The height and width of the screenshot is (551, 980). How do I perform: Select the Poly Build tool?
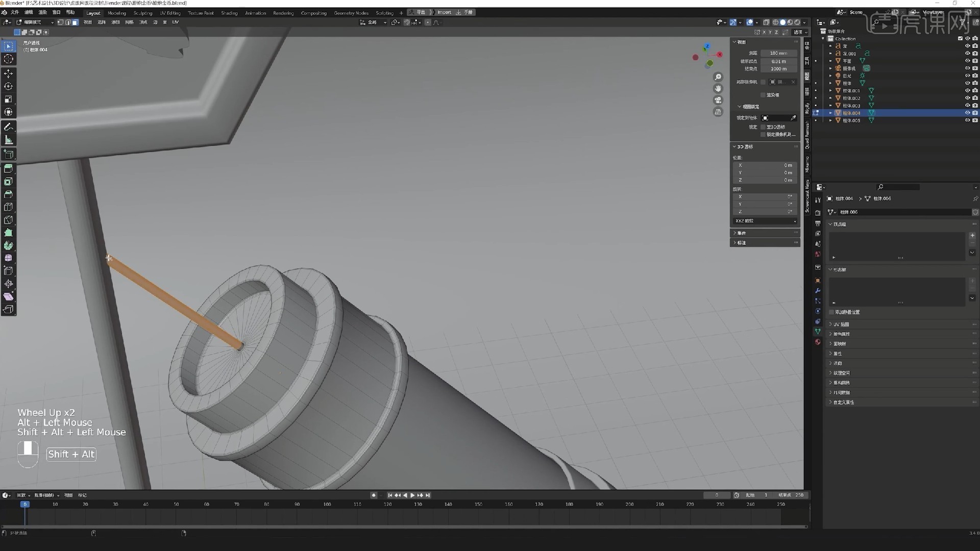[9, 233]
